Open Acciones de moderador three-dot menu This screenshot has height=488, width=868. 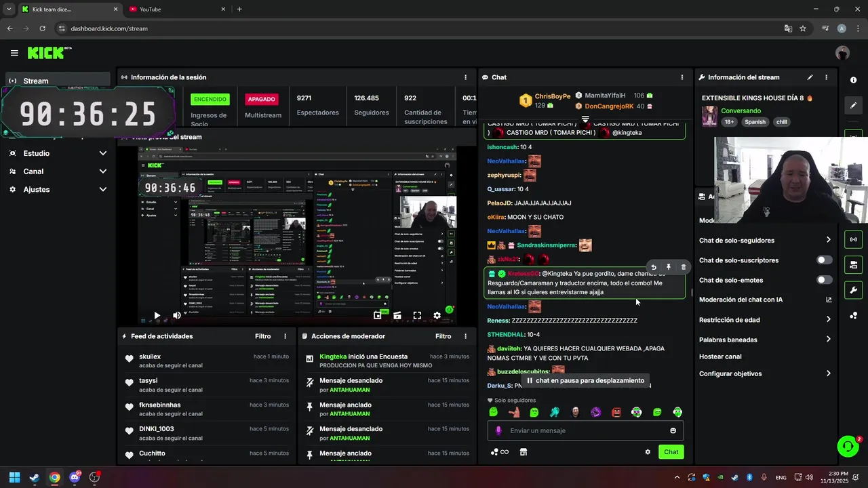(x=465, y=336)
